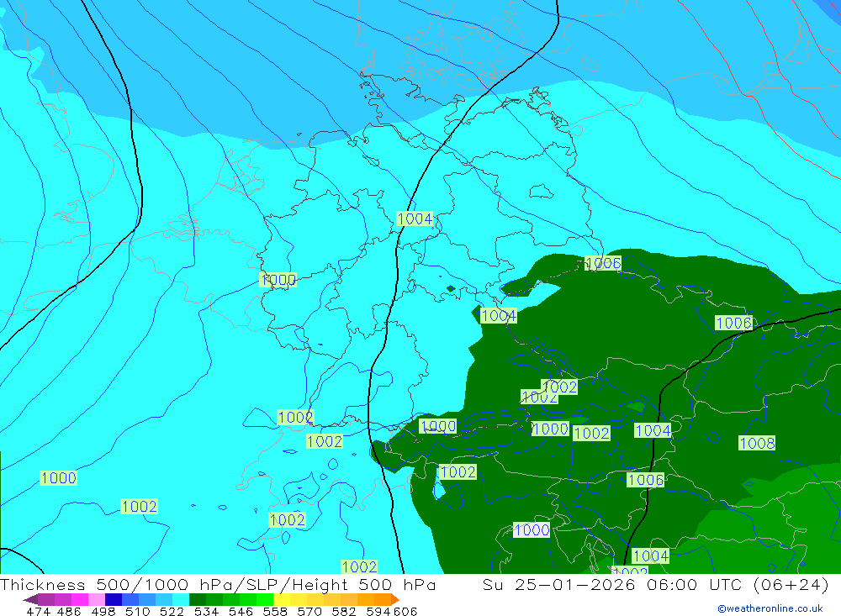Click legend value 594

click(x=378, y=611)
